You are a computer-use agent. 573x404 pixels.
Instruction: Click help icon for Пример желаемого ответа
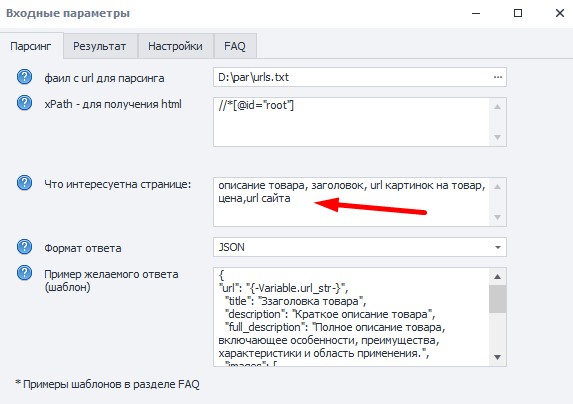[x=24, y=273]
